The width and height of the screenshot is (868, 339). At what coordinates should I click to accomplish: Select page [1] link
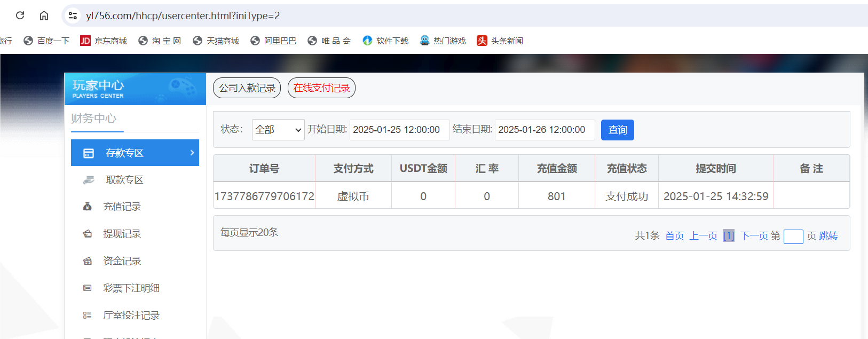click(729, 236)
